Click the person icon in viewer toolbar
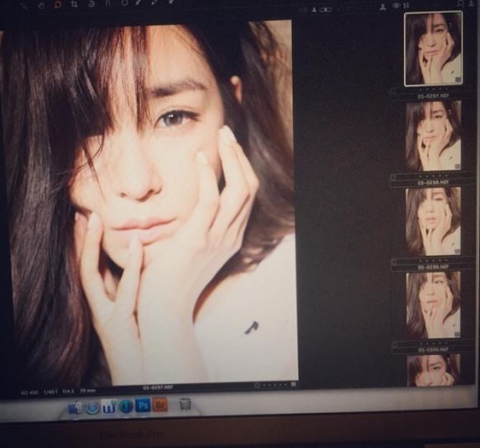Viewport: 480px width, 448px height. (x=383, y=7)
